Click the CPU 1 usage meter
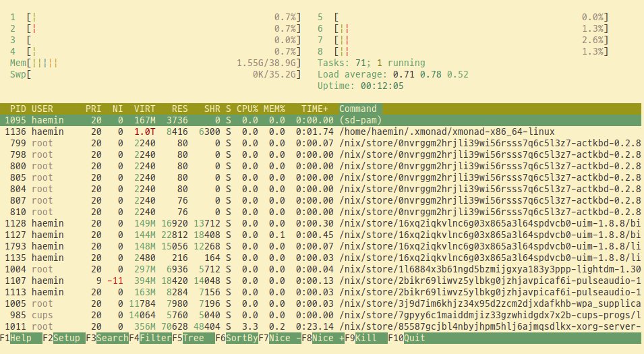644x354 pixels. point(156,18)
